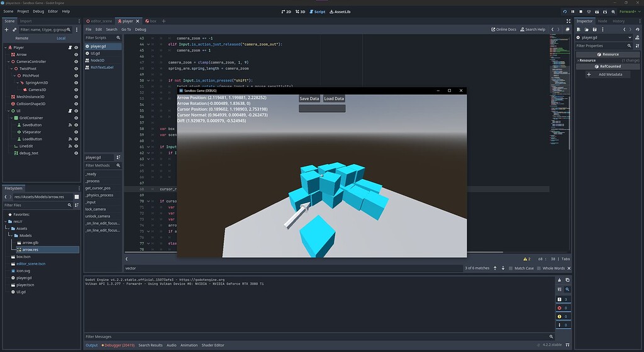Jump to next search match arrow
Image resolution: width=644 pixels, height=352 pixels.
tap(502, 268)
